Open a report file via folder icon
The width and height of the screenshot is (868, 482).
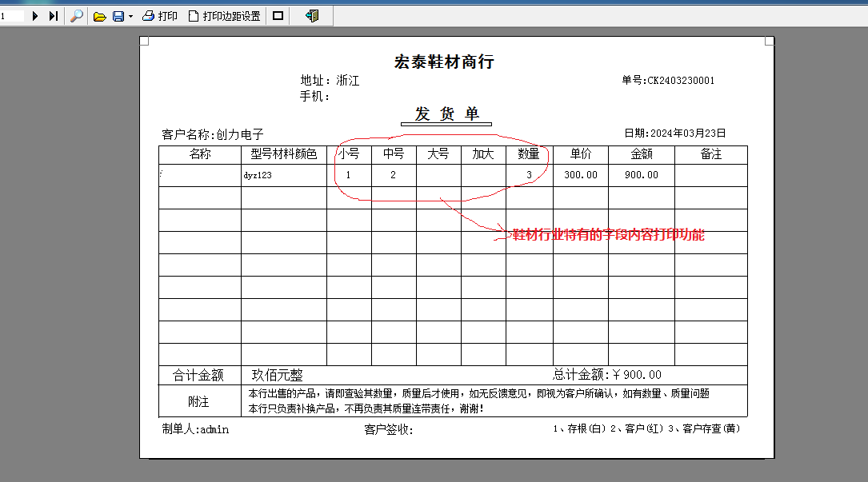pos(100,16)
